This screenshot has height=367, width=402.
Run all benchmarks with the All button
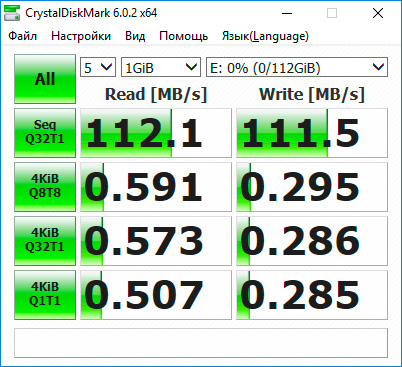tap(45, 79)
